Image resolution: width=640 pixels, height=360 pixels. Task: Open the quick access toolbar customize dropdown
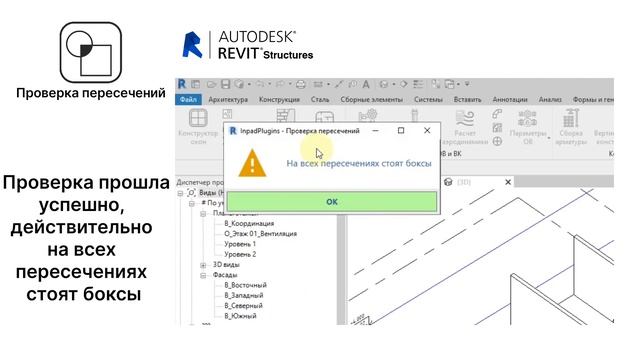(x=467, y=84)
